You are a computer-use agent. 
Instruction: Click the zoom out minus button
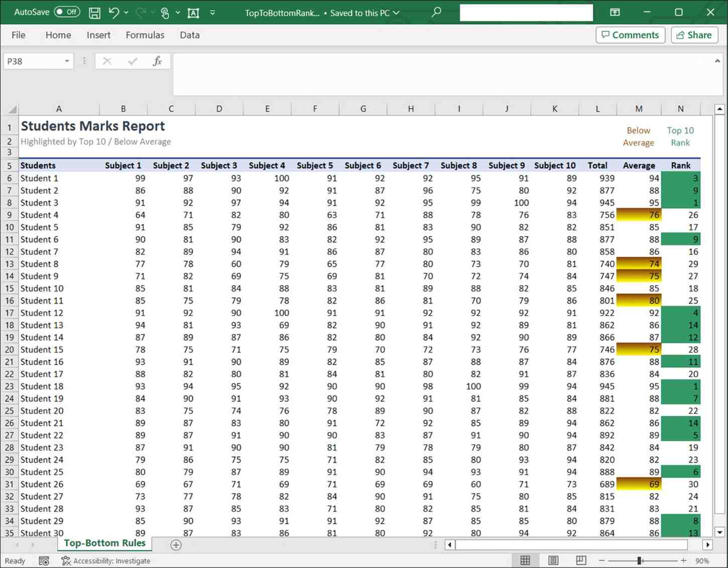tap(601, 560)
